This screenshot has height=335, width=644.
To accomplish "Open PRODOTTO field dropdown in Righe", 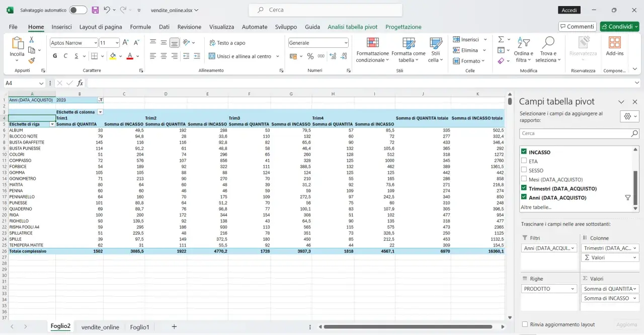I will click(x=573, y=289).
